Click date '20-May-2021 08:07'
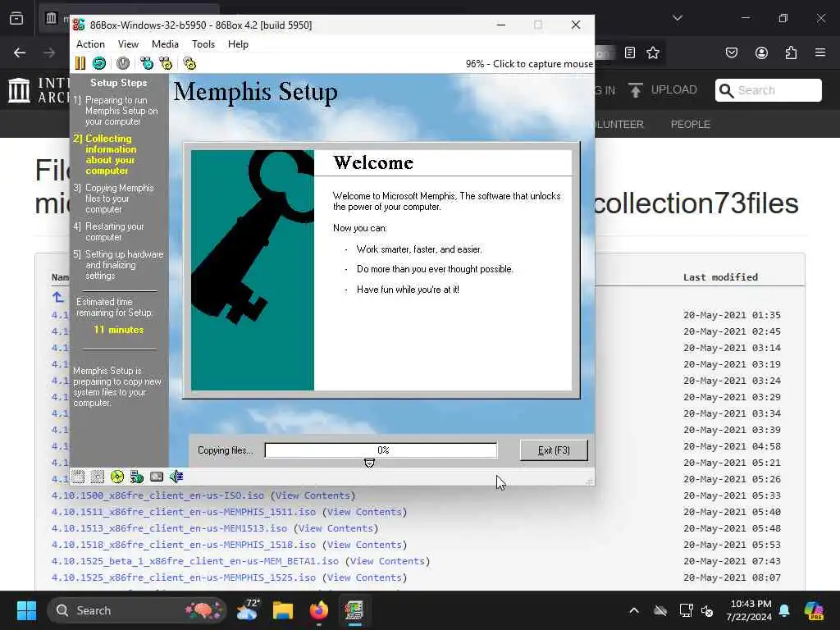The width and height of the screenshot is (840, 630). tap(731, 577)
